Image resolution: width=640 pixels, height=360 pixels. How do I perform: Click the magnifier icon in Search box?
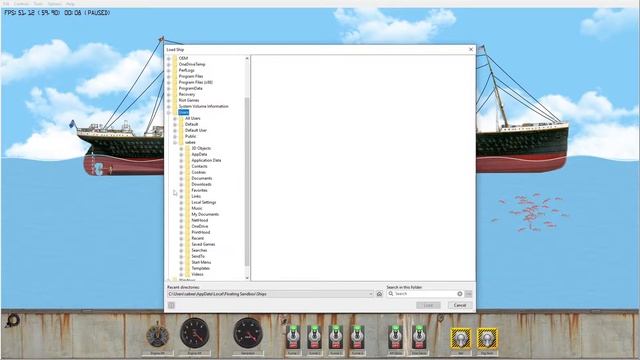point(391,293)
